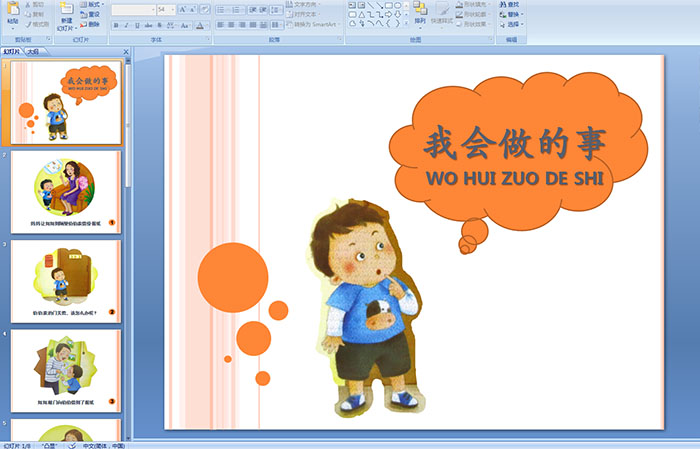This screenshot has width=700, height=449.
Task: Open the 版式 layout dropdown
Action: pyautogui.click(x=92, y=4)
